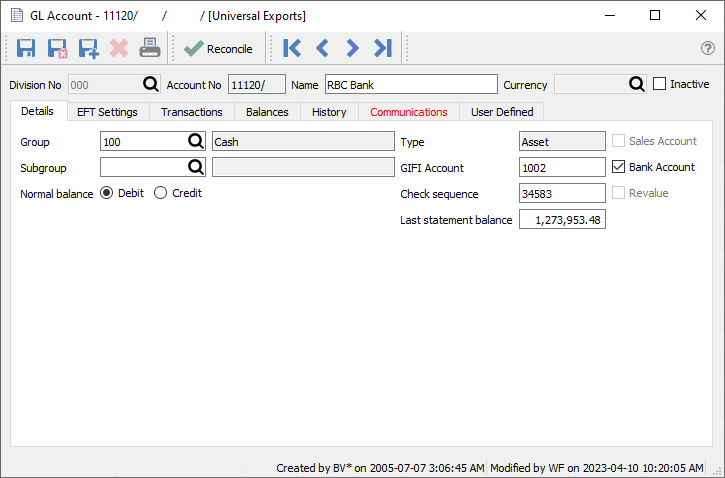The height and width of the screenshot is (478, 725).
Task: Open the History tab
Action: 329,112
